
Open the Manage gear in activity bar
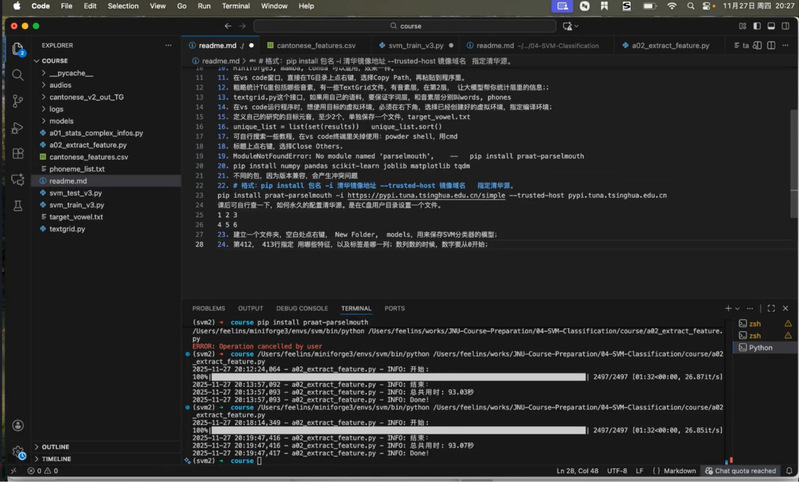tap(18, 452)
